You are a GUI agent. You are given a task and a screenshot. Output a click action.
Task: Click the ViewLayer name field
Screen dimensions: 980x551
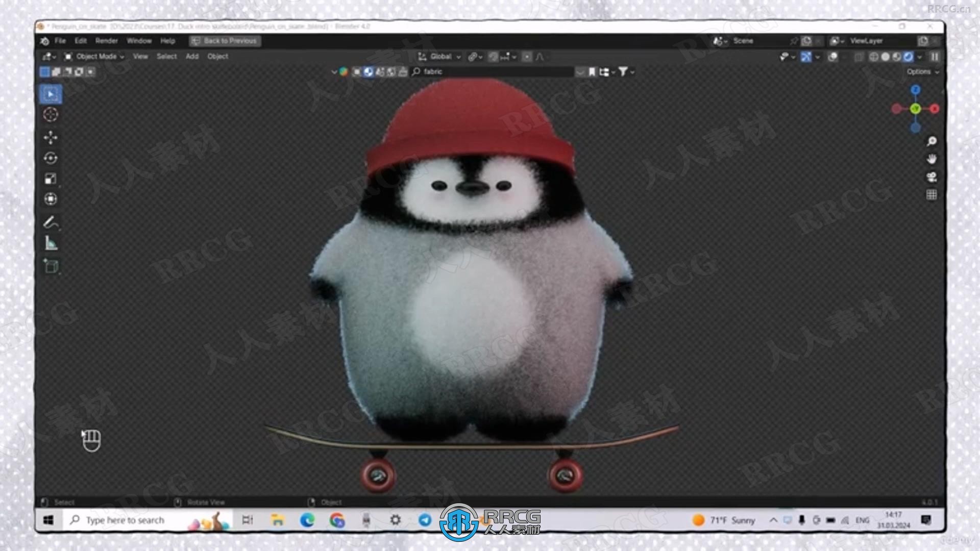click(x=882, y=41)
